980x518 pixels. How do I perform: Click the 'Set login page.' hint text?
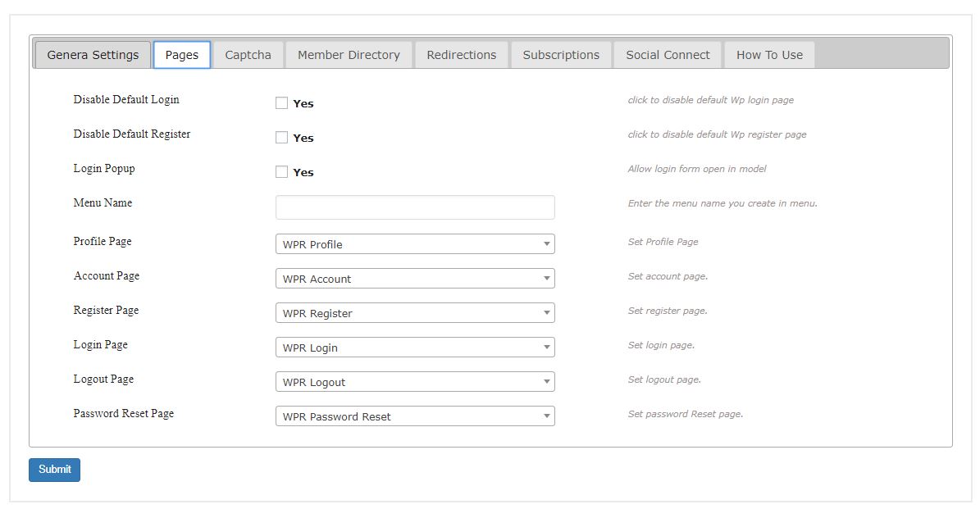click(661, 345)
